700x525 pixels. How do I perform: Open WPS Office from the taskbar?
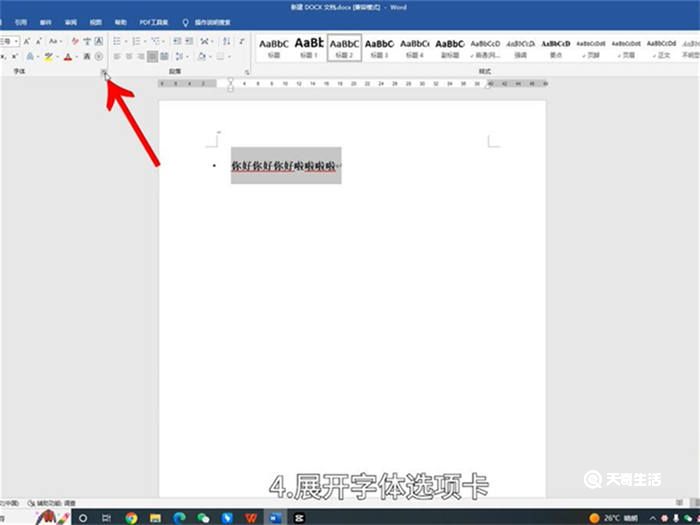pyautogui.click(x=251, y=518)
